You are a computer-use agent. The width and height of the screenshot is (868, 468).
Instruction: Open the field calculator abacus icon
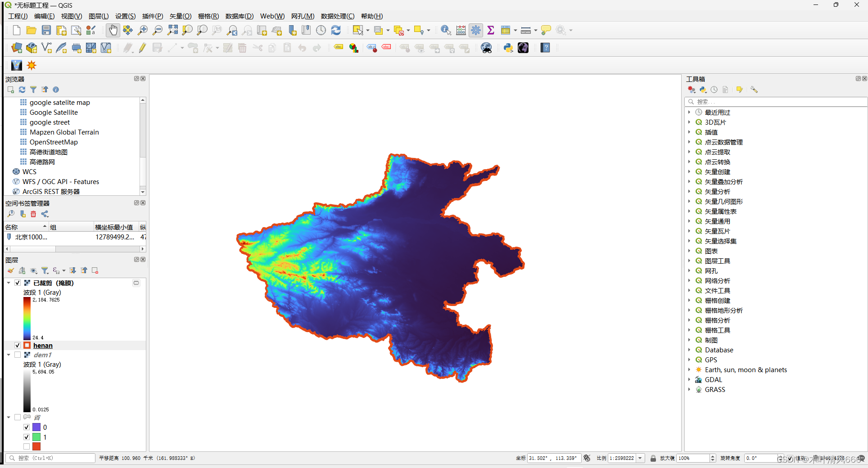pyautogui.click(x=461, y=30)
